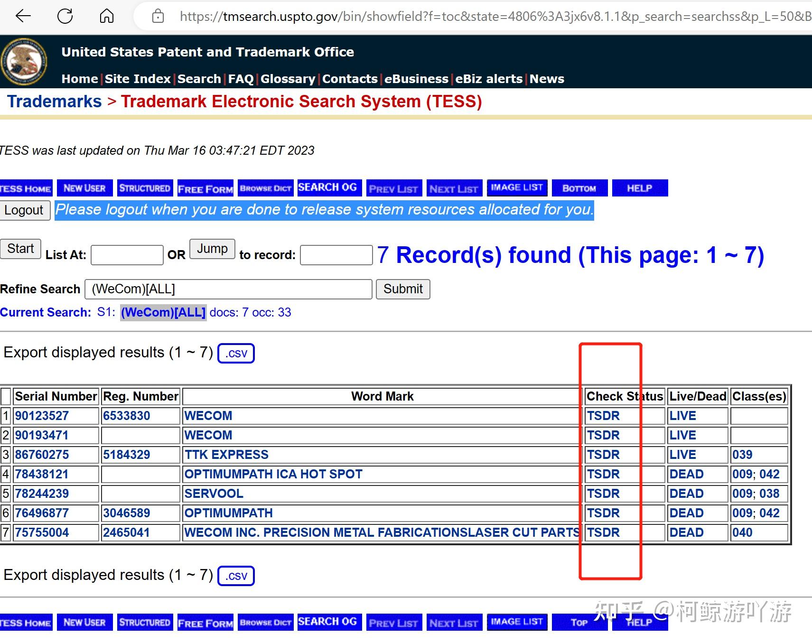Click the Search OG button
The height and width of the screenshot is (644, 812).
tap(329, 187)
